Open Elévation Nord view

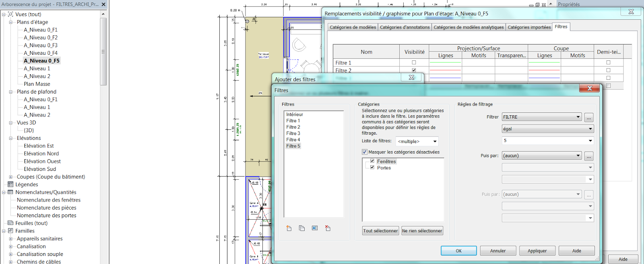point(41,154)
